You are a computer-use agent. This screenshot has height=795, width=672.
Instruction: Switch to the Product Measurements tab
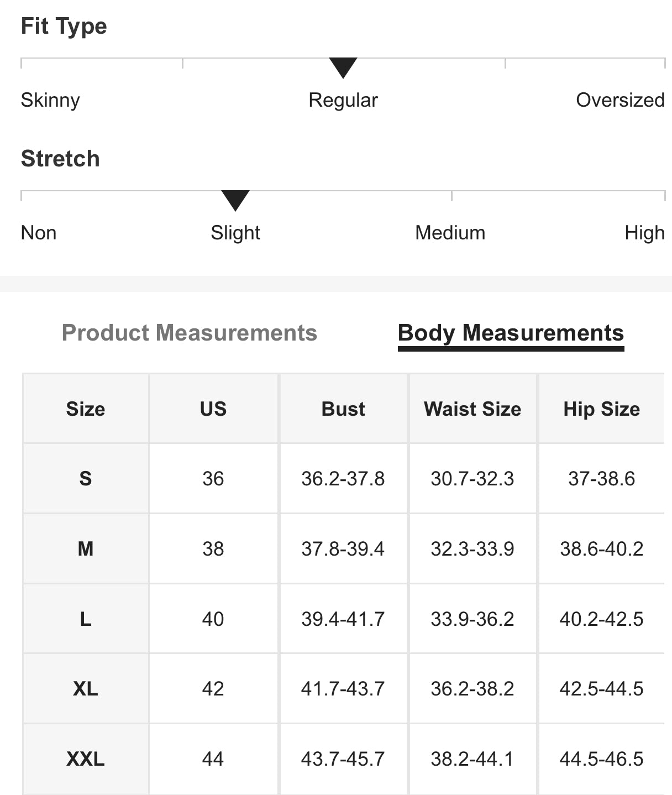189,333
